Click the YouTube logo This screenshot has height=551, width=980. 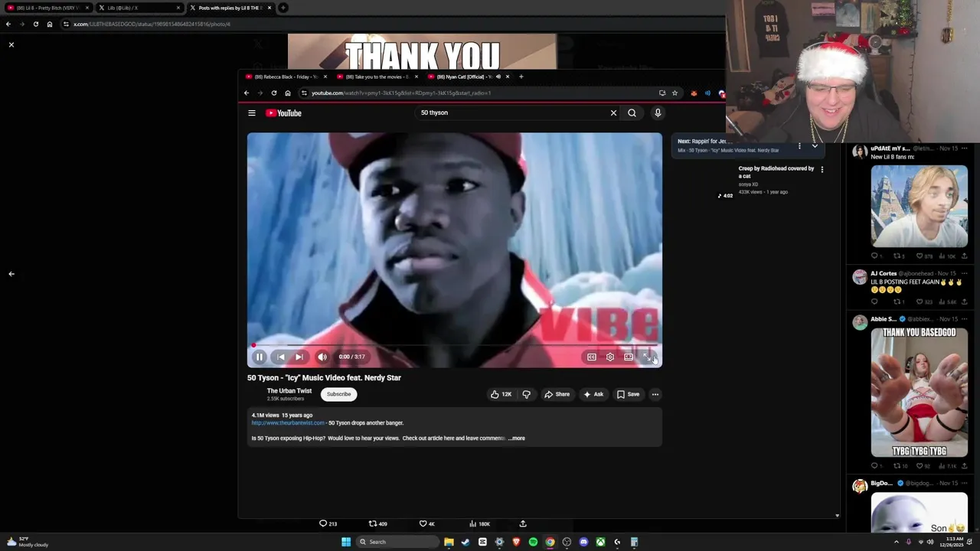284,113
